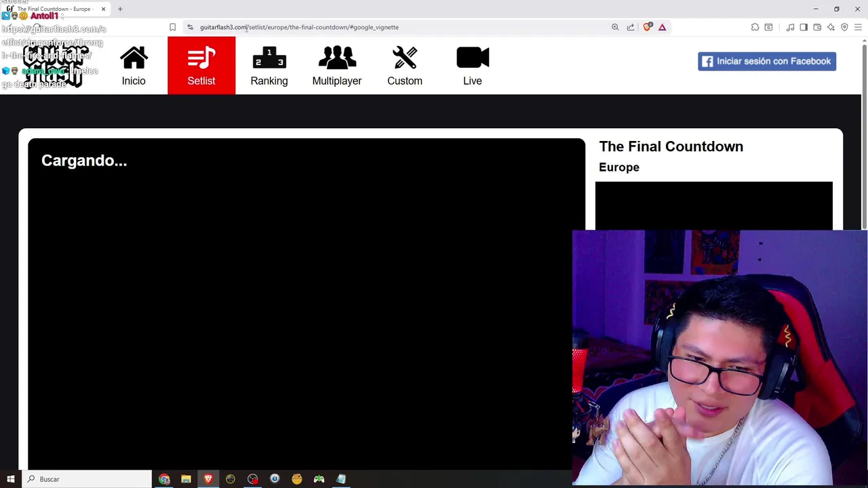
Task: Open the Brave Shields lion icon
Action: tap(647, 27)
